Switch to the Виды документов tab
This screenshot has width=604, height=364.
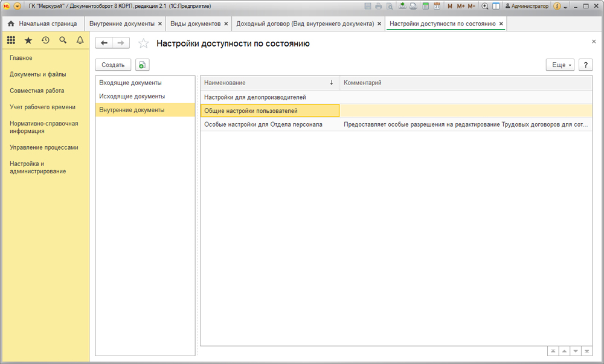pos(195,24)
